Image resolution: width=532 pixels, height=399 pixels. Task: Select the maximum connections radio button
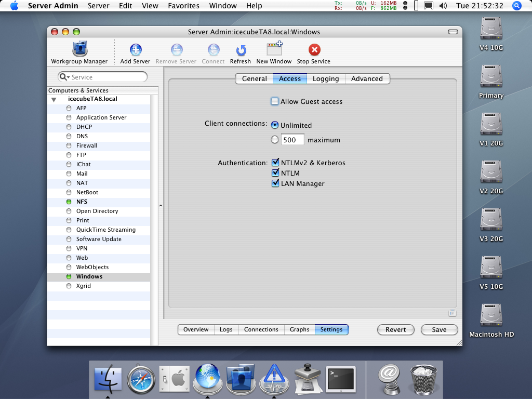(275, 140)
